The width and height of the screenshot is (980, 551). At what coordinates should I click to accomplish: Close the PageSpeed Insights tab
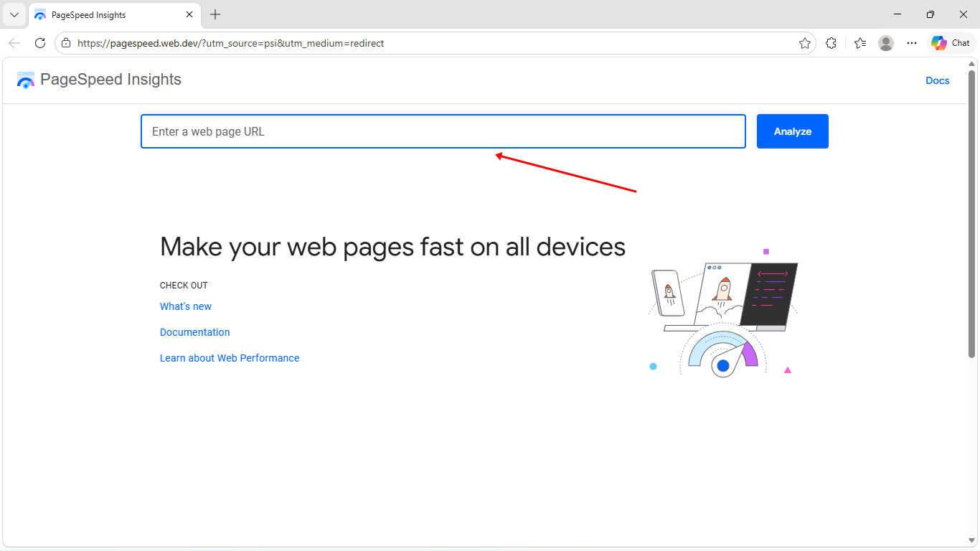(x=189, y=14)
